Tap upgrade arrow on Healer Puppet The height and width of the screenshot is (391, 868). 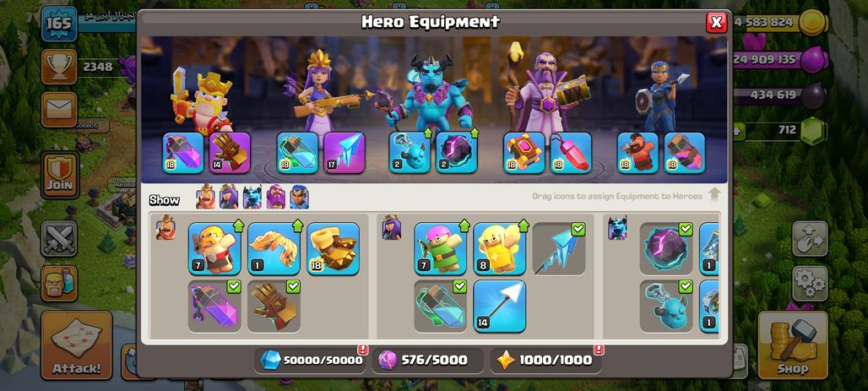click(x=524, y=225)
